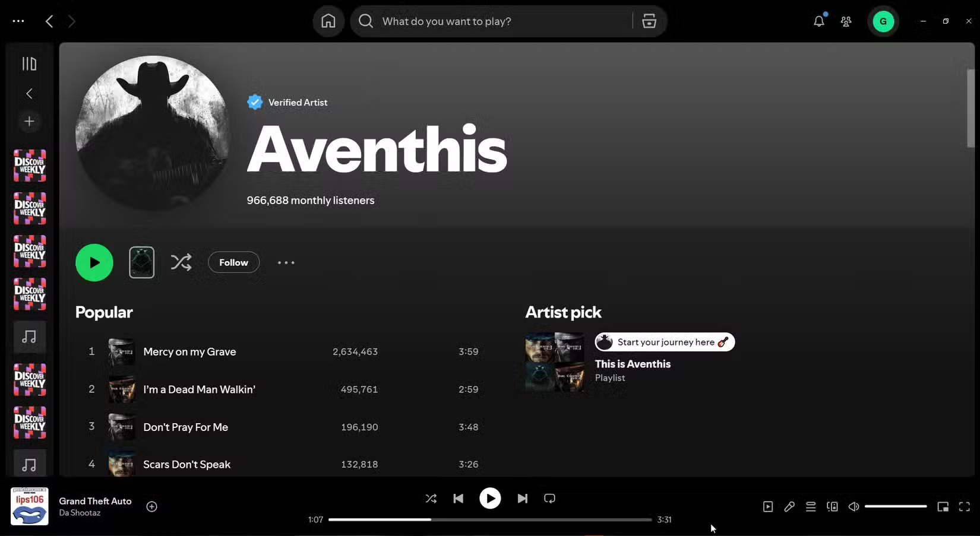
Task: Open the lyrics panel
Action: pyautogui.click(x=789, y=506)
